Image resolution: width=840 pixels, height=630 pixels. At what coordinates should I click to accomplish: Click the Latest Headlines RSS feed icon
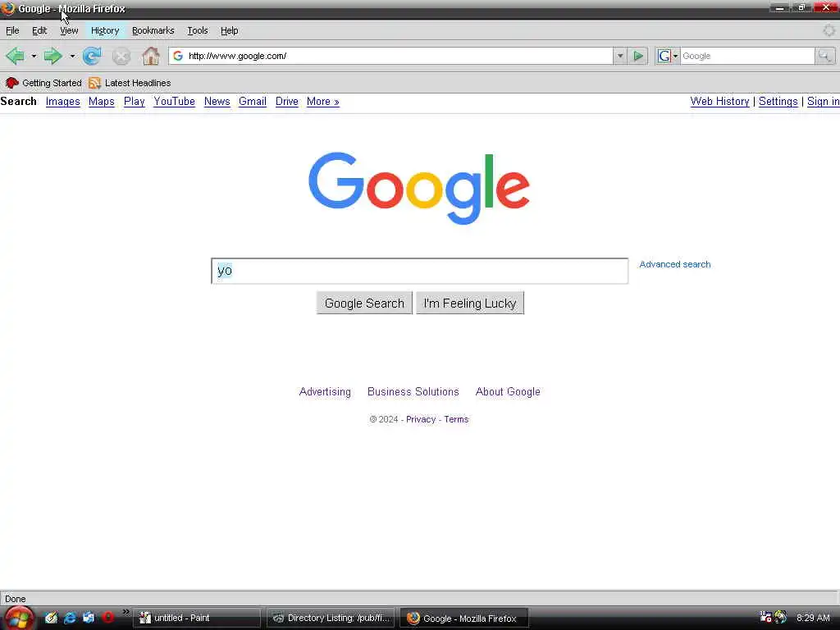click(95, 83)
